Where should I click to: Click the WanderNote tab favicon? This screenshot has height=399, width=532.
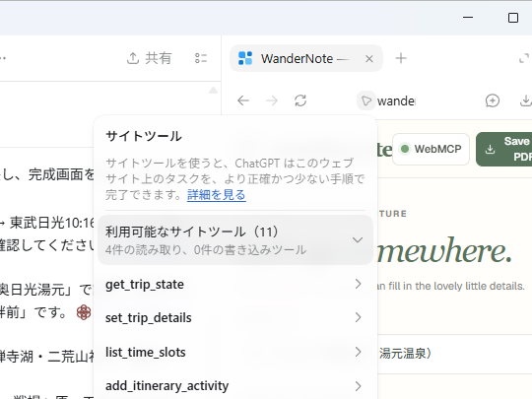pos(245,58)
